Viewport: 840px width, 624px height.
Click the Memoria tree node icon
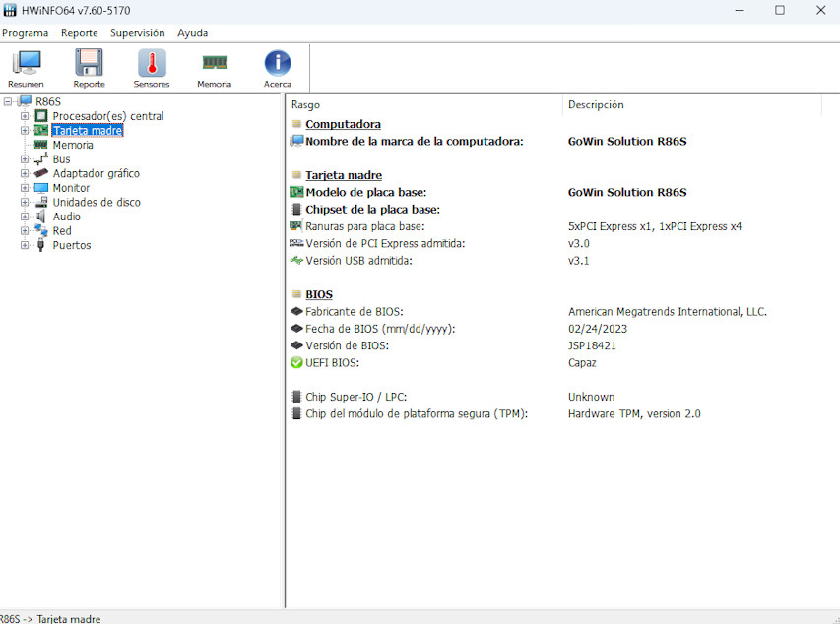click(x=41, y=145)
